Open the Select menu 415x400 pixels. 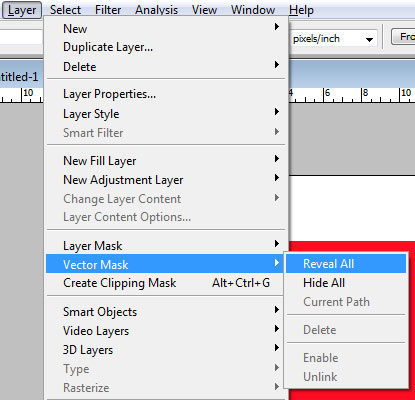(65, 10)
